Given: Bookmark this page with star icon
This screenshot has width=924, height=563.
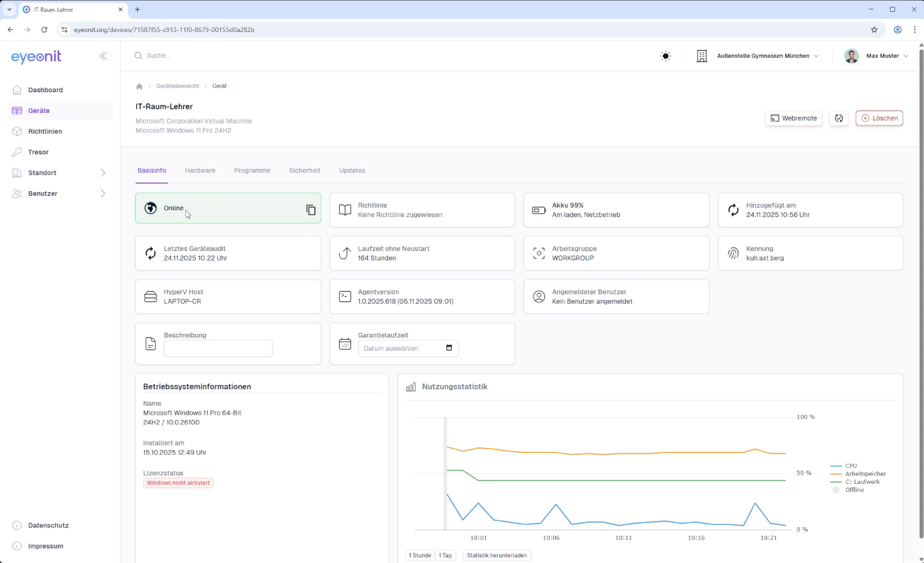Looking at the screenshot, I should point(874,29).
